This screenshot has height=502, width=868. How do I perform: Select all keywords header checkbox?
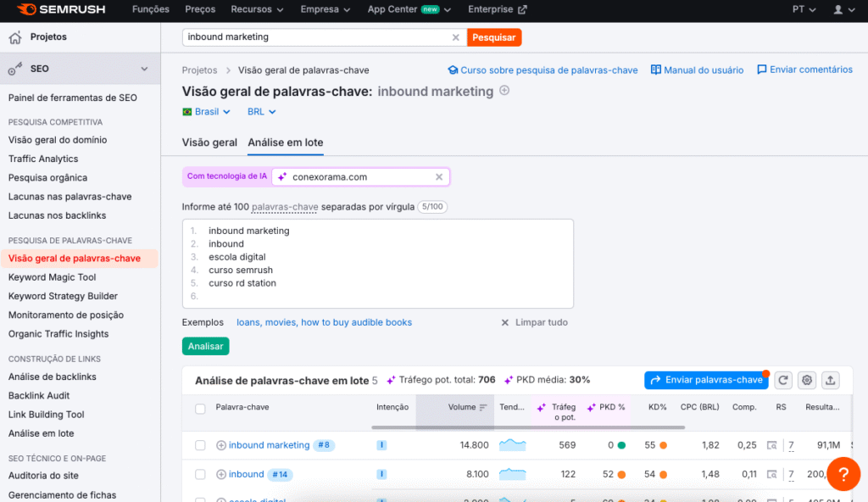coord(200,409)
